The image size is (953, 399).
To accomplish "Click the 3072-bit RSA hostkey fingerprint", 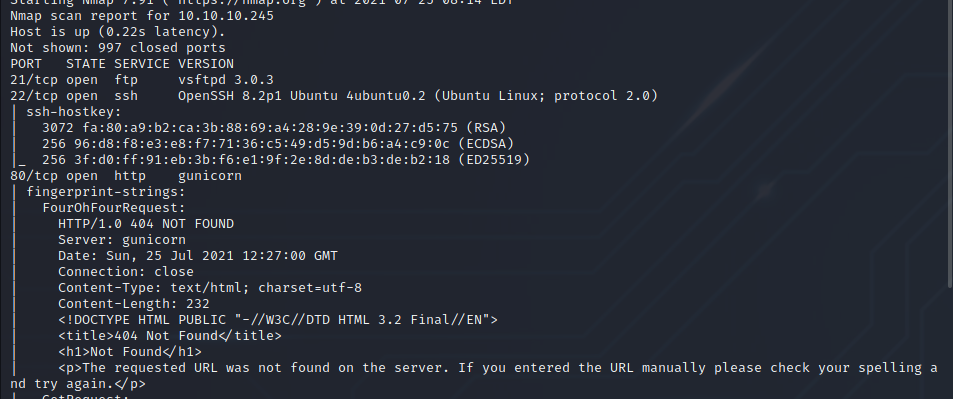I will click(274, 128).
